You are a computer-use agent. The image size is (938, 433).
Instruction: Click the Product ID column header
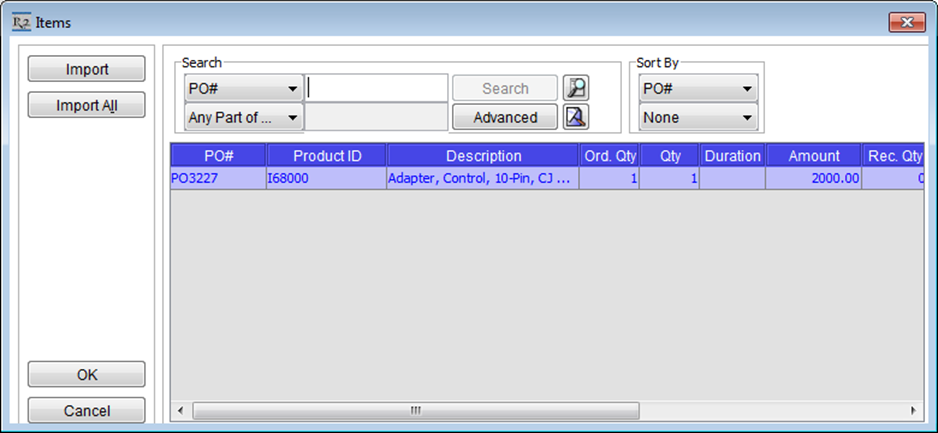click(327, 156)
